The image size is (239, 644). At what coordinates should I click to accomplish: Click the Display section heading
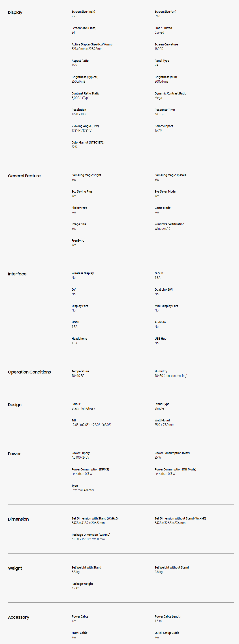(15, 13)
